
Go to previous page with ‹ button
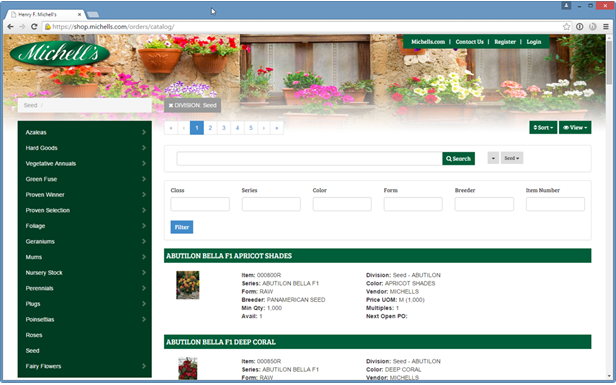[183, 128]
